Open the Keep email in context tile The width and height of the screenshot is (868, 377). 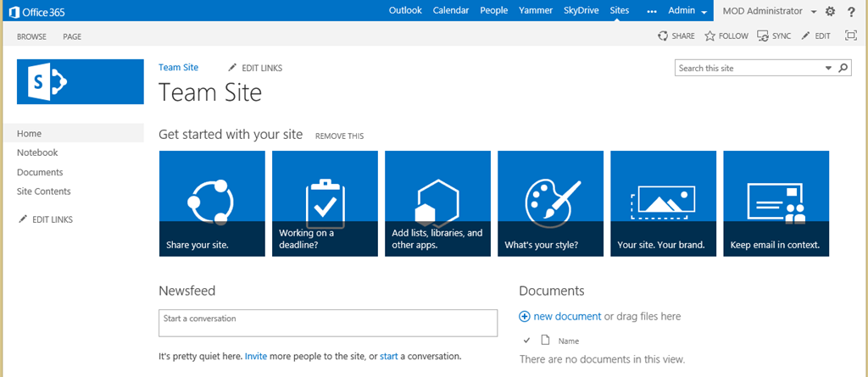pos(776,203)
